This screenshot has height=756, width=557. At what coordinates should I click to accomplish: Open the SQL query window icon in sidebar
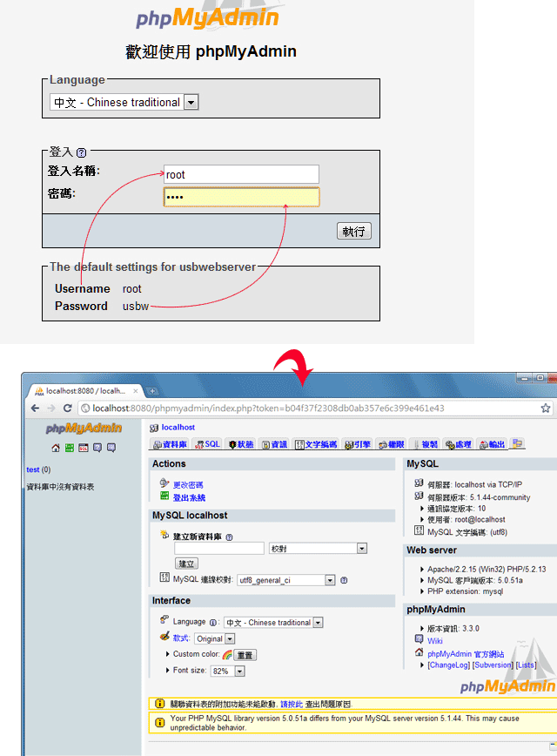tap(84, 448)
